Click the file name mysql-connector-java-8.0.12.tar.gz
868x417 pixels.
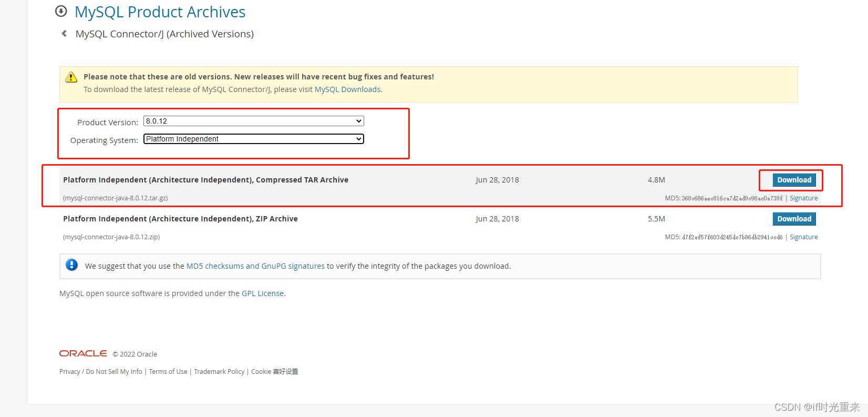pyautogui.click(x=116, y=198)
